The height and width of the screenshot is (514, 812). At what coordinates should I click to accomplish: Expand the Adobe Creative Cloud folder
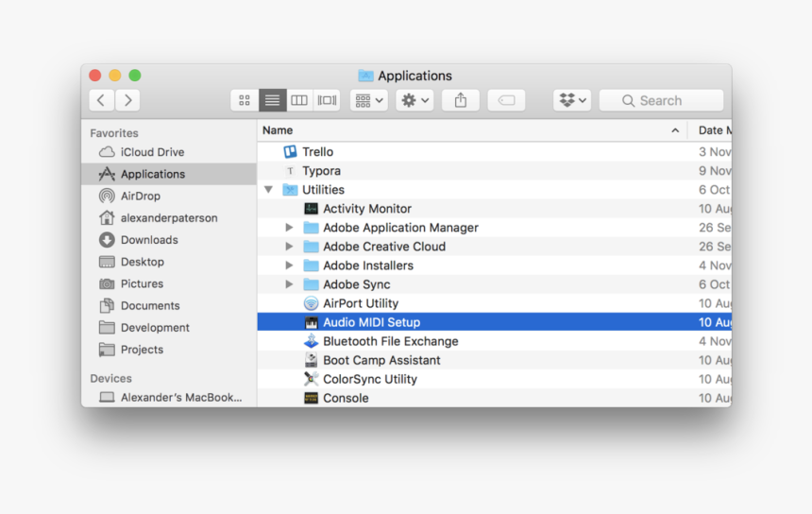tap(289, 247)
